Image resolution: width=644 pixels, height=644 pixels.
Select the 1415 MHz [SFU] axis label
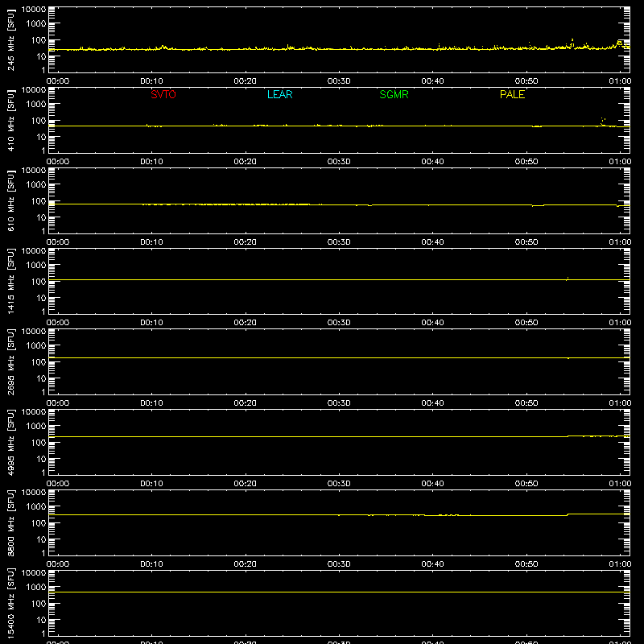[10, 281]
